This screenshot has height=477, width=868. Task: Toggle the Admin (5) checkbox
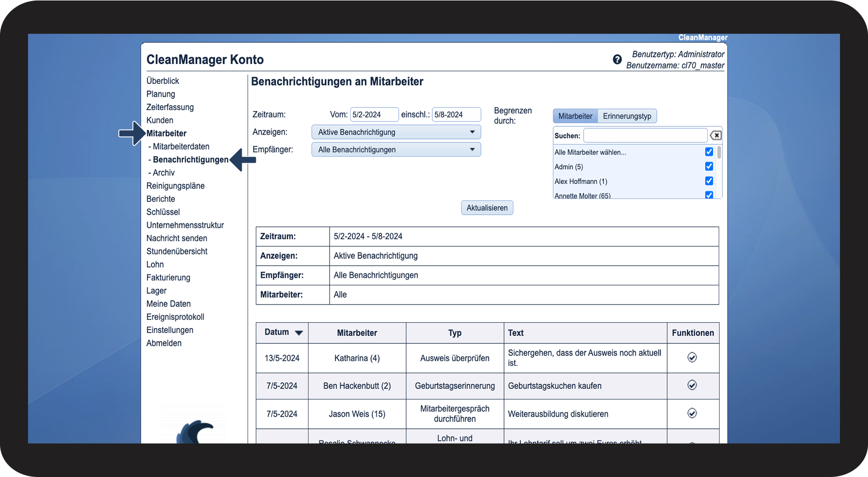[x=709, y=167]
